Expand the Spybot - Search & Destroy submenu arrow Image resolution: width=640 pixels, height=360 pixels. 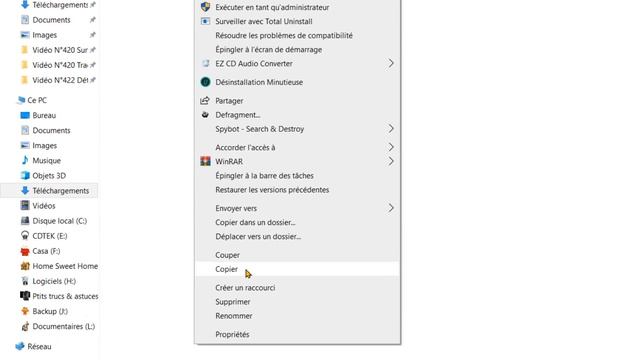point(391,129)
